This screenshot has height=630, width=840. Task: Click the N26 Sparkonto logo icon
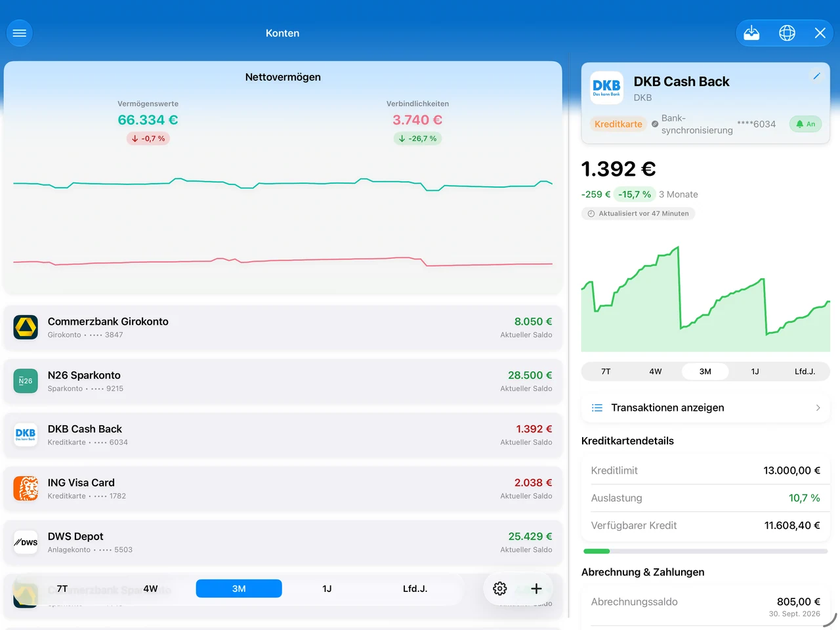(26, 381)
